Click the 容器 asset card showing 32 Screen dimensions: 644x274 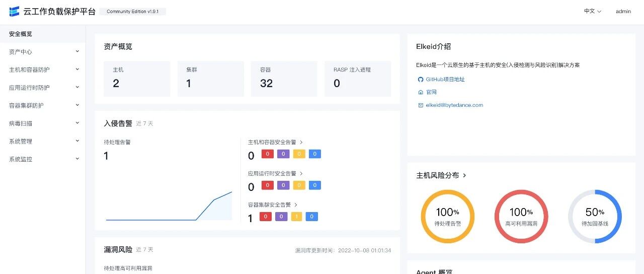(284, 79)
